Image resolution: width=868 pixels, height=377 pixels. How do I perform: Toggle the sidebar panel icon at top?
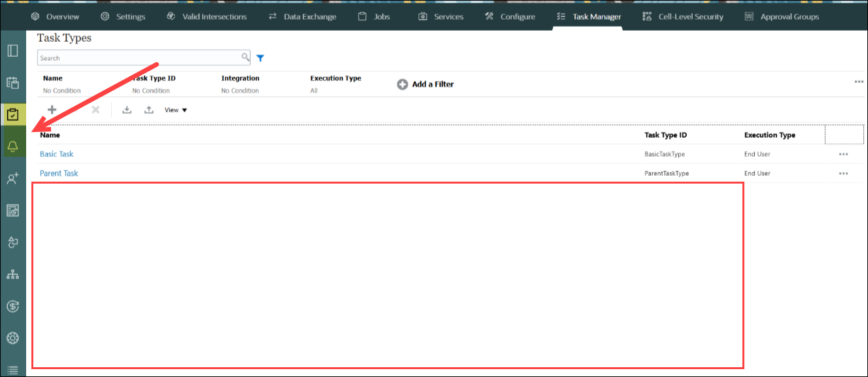coord(12,51)
